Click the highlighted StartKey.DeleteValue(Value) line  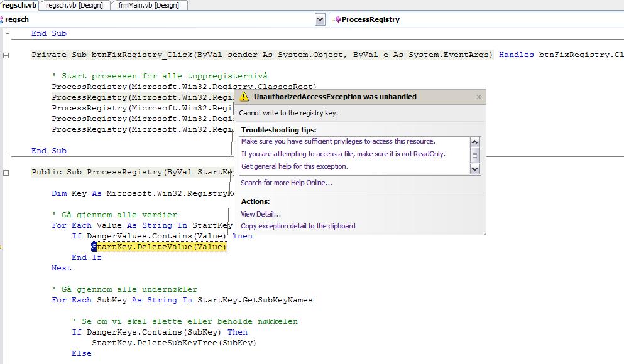click(x=158, y=247)
